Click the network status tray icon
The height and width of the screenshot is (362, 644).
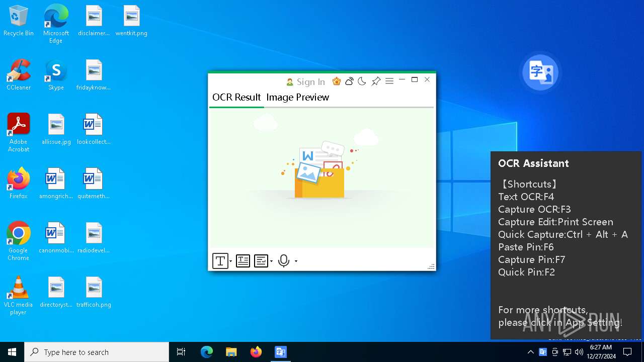tap(567, 352)
